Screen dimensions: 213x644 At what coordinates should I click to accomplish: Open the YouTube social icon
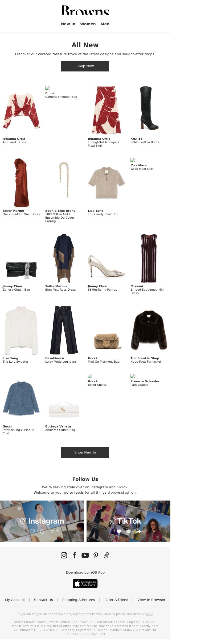(x=85, y=555)
